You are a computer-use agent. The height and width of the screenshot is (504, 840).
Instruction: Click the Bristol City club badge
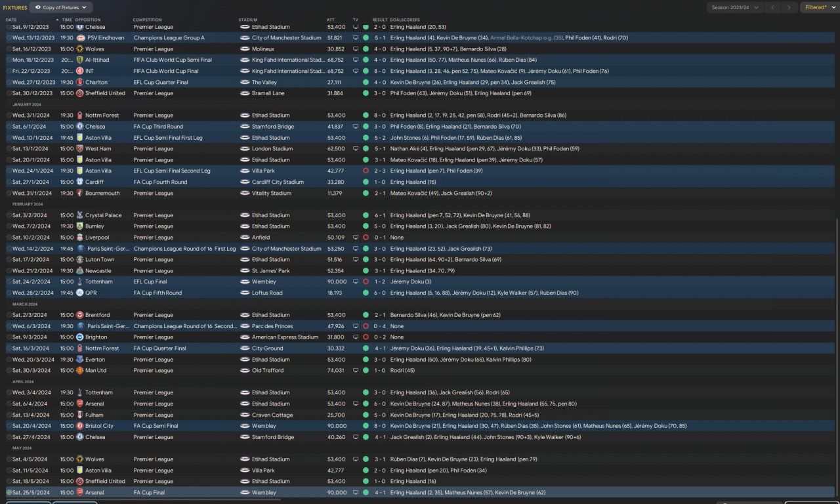[x=79, y=426]
